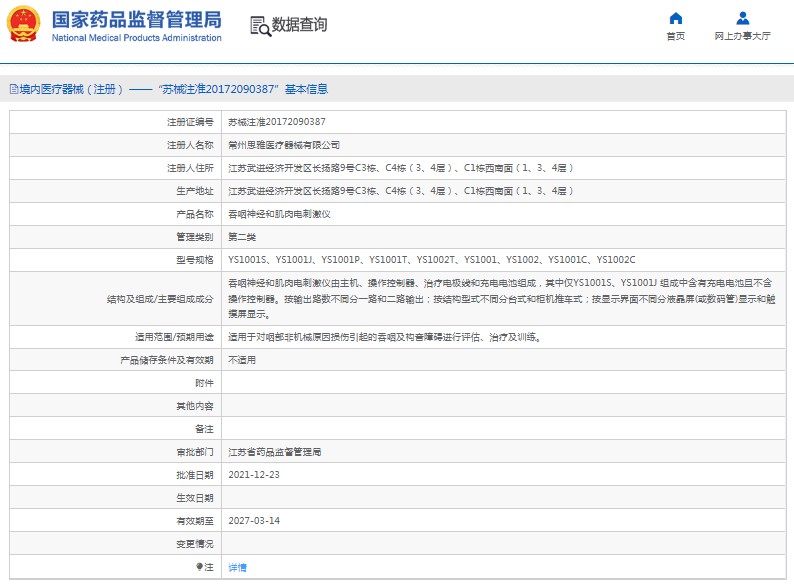Open 网上办事大厅 user icon

(x=742, y=19)
